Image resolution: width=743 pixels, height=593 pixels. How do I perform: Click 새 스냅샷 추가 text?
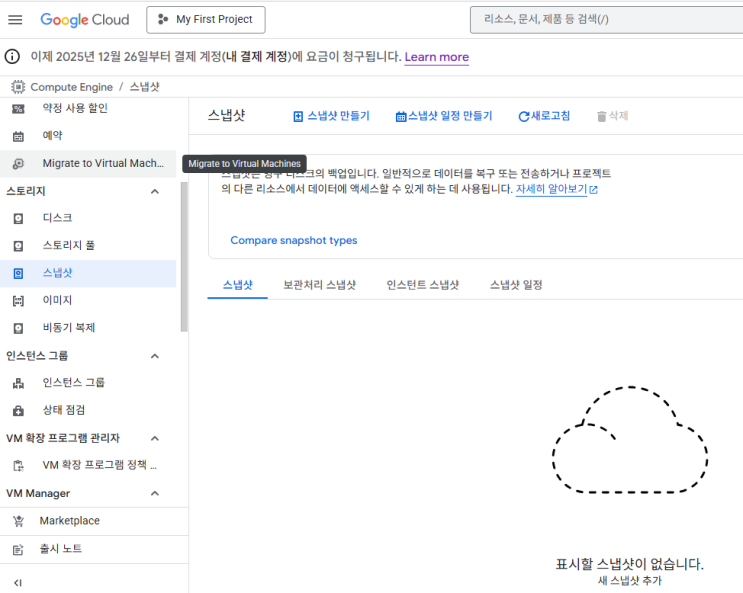point(630,581)
